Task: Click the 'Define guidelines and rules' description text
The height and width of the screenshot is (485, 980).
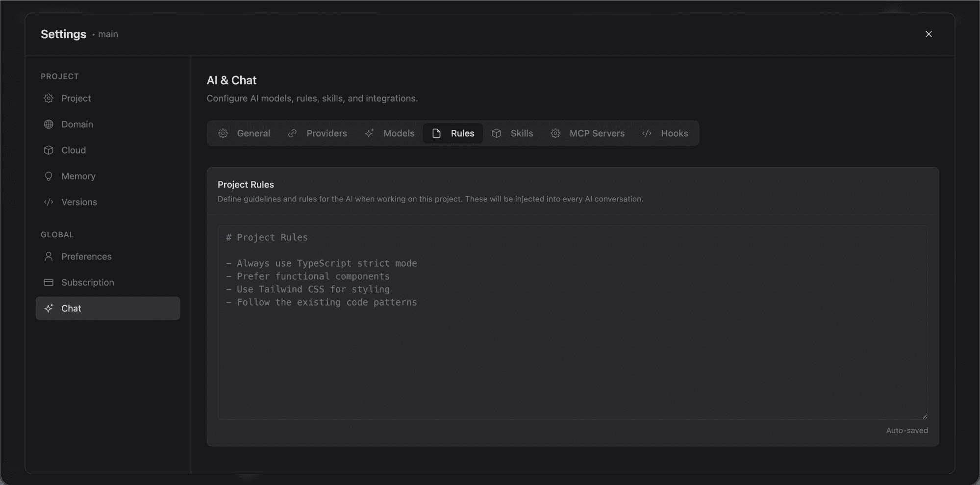Action: click(x=430, y=199)
